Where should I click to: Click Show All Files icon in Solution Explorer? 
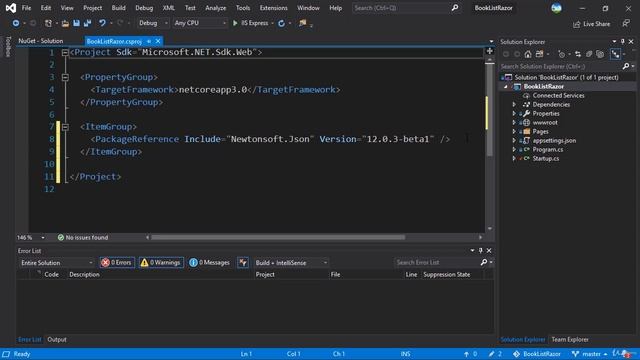click(600, 54)
